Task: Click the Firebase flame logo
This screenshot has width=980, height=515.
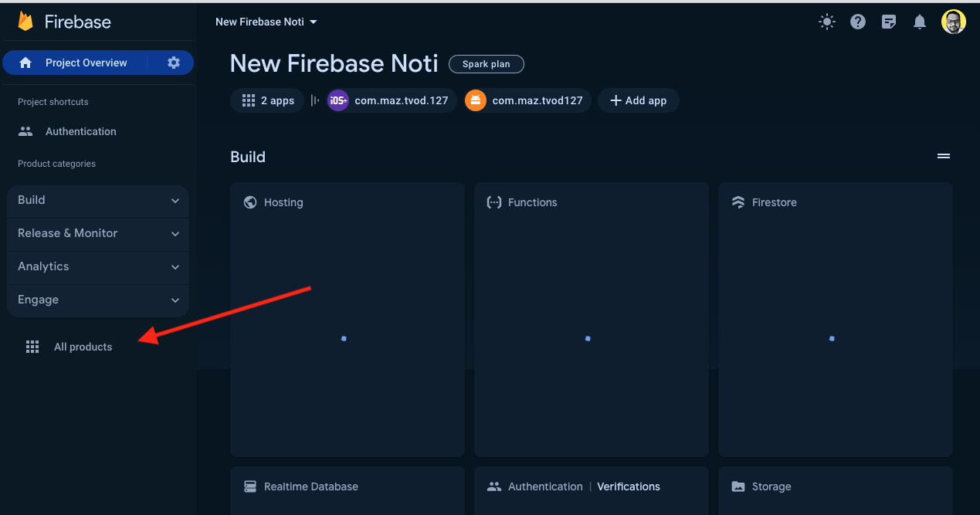Action: click(x=25, y=22)
